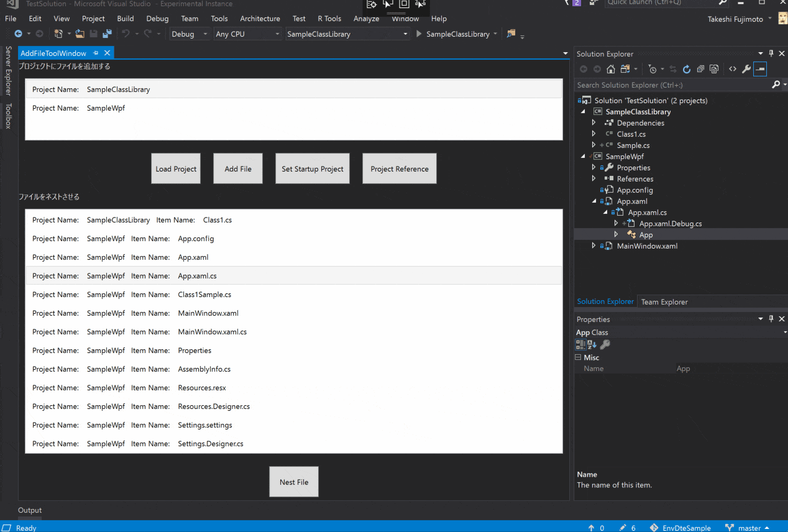Viewport: 788px width, 532px height.
Task: Open the R Tools menu
Action: (329, 19)
